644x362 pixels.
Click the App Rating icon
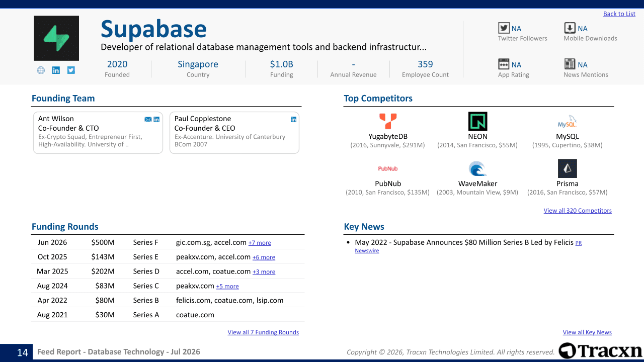(504, 64)
